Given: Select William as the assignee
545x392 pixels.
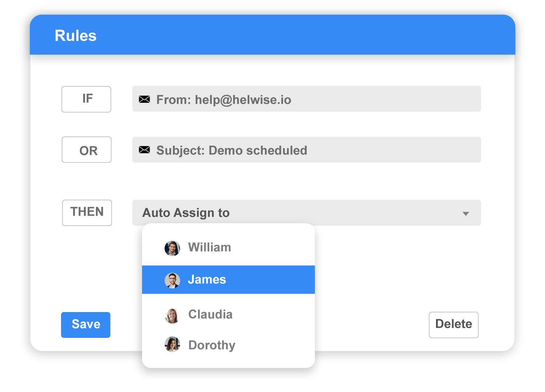Looking at the screenshot, I should pyautogui.click(x=210, y=247).
